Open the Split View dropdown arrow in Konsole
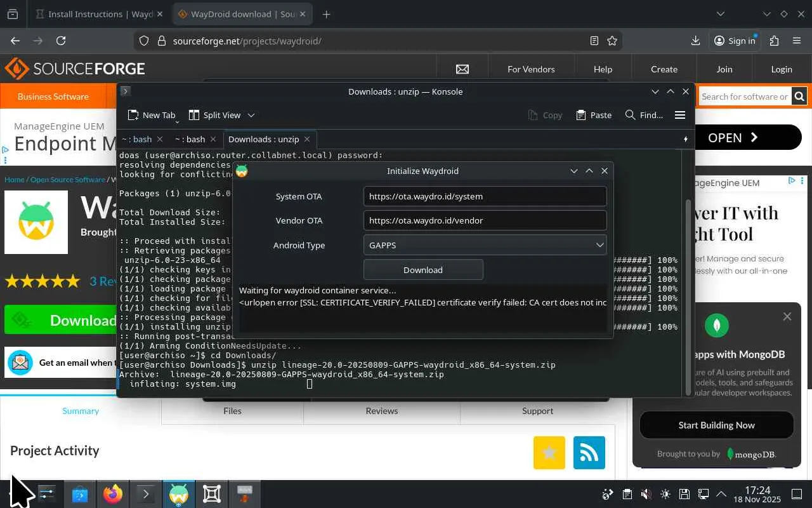 point(251,115)
